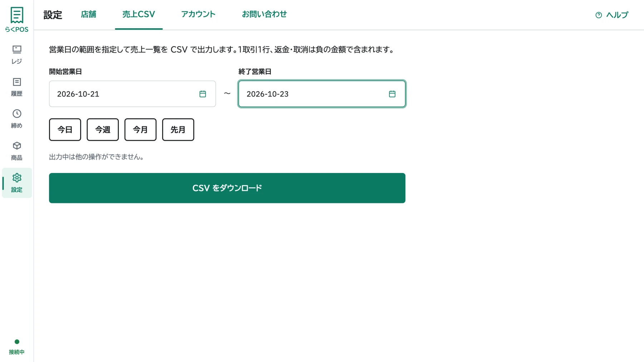Go to the 締め closing screen
Viewport: 644px width, 362px height.
[x=17, y=119]
